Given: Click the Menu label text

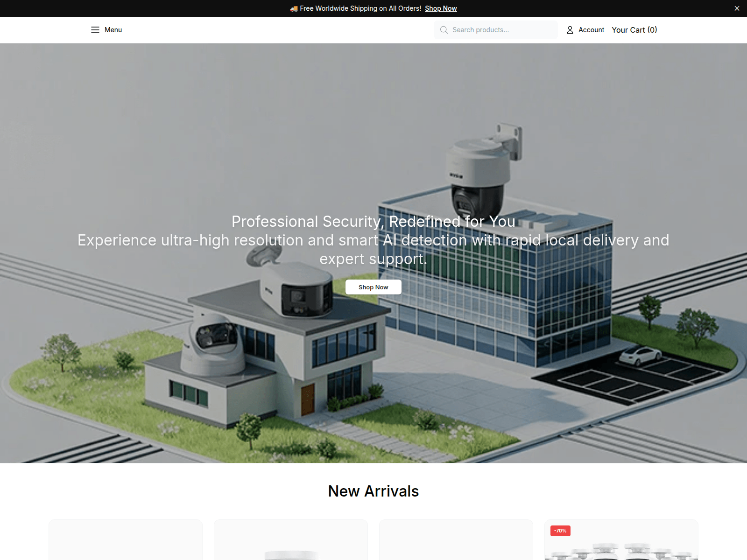Looking at the screenshot, I should tap(113, 30).
